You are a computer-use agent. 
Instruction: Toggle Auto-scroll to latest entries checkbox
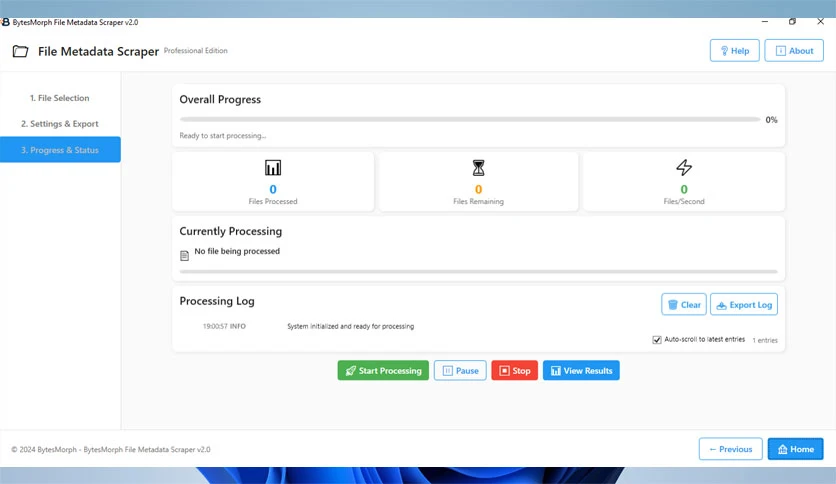point(657,340)
